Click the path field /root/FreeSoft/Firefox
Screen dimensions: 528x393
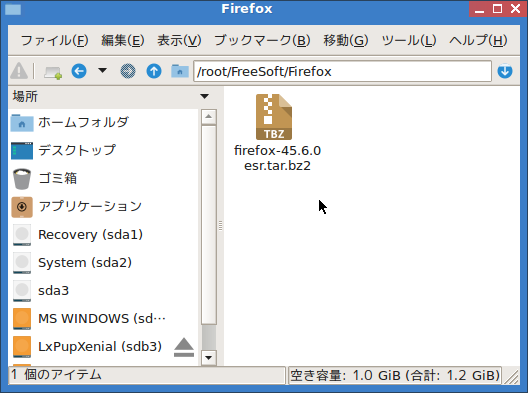coord(342,71)
